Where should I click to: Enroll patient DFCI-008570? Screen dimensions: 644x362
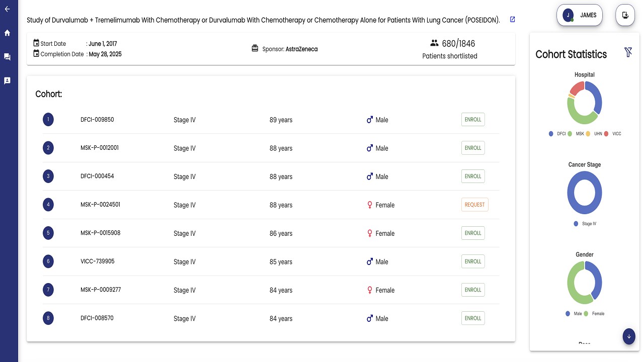pyautogui.click(x=473, y=318)
